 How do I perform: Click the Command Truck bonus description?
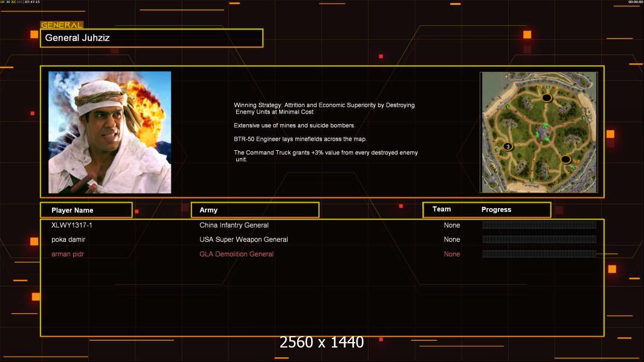point(326,156)
